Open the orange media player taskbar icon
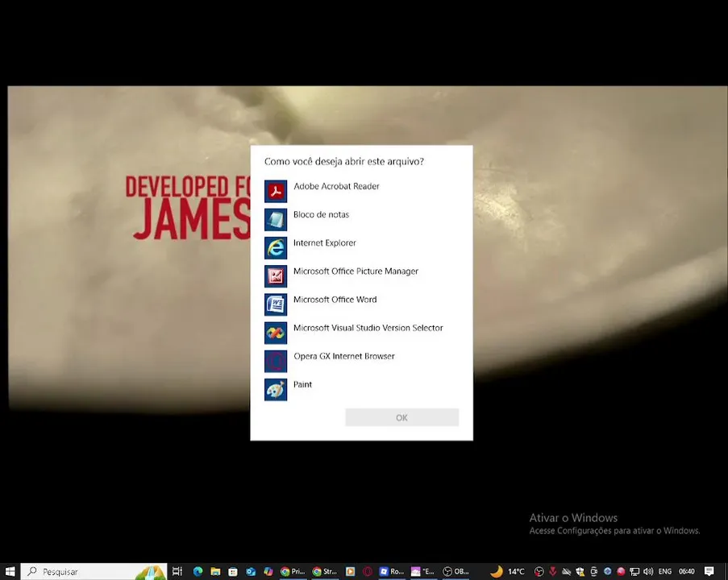This screenshot has height=580, width=728. pos(350,571)
